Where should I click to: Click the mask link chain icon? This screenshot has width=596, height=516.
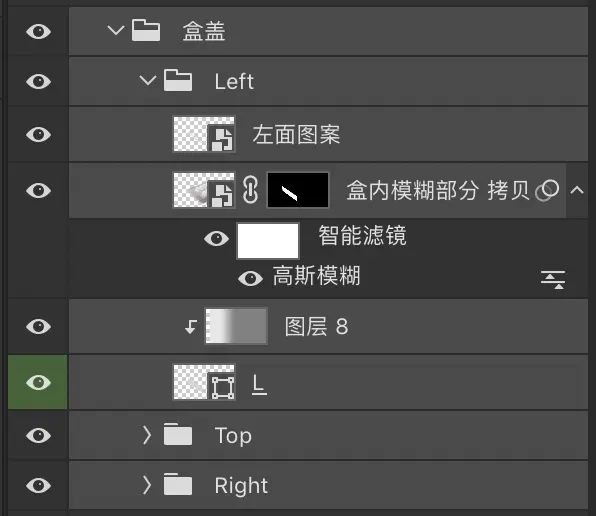(x=250, y=190)
